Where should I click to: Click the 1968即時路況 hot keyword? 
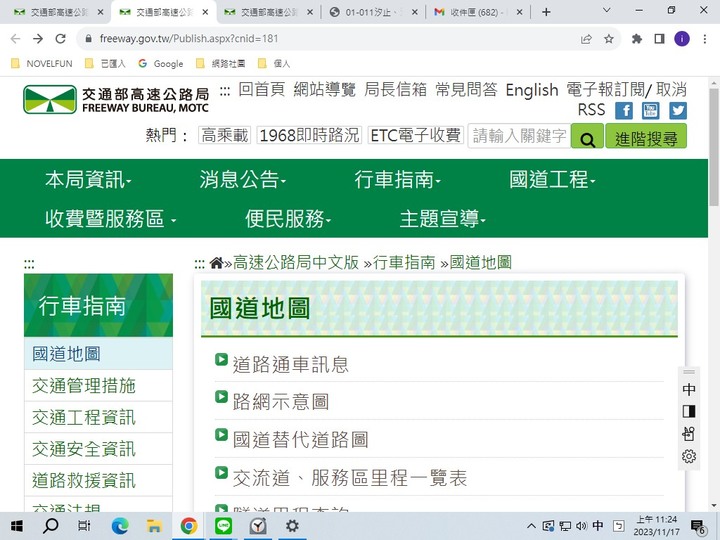(x=309, y=135)
